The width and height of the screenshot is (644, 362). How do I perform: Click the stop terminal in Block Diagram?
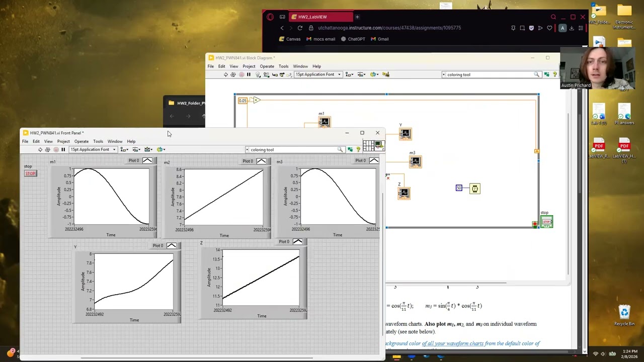click(x=547, y=222)
